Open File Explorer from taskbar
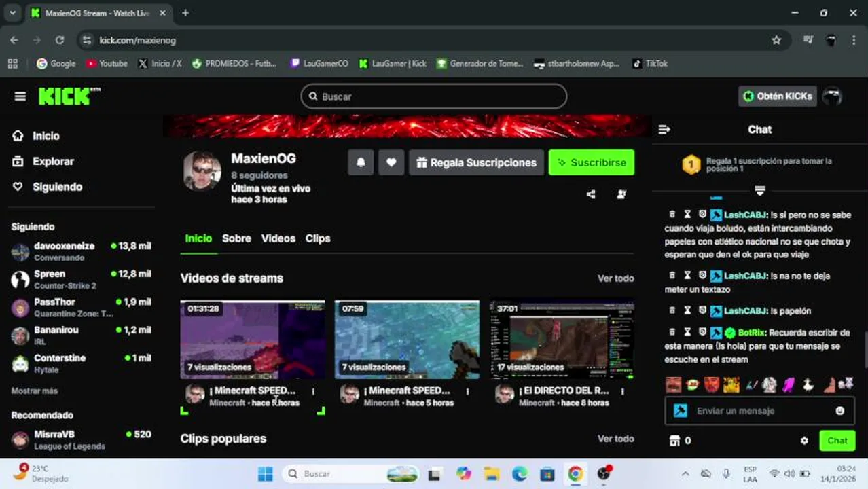The height and width of the screenshot is (489, 868). 492,473
